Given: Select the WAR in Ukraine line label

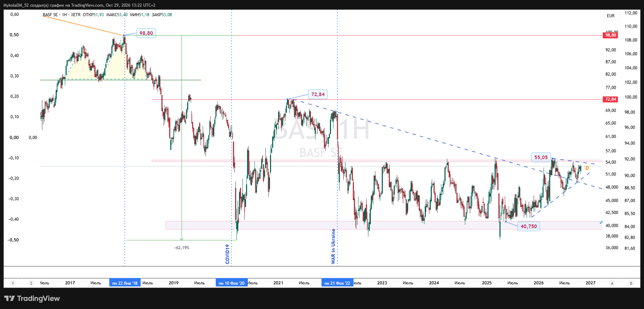Looking at the screenshot, I should pos(333,246).
